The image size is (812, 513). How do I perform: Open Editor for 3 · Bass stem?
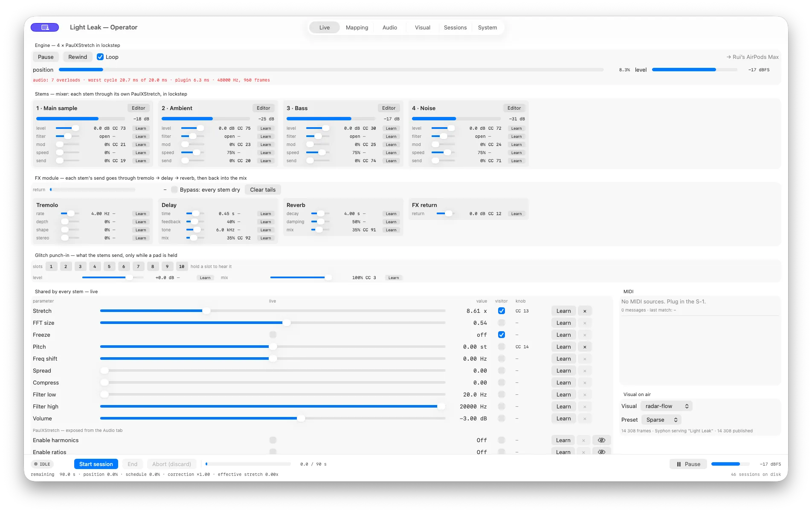(x=389, y=108)
